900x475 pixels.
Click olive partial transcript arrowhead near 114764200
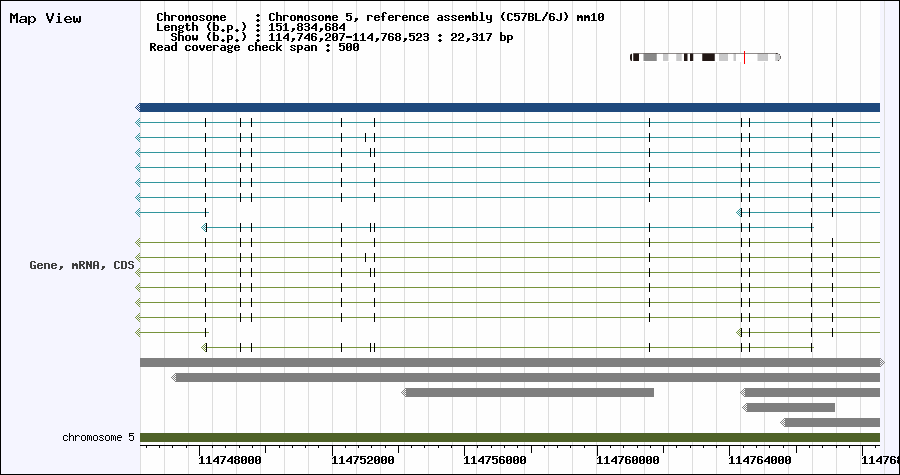pos(739,333)
